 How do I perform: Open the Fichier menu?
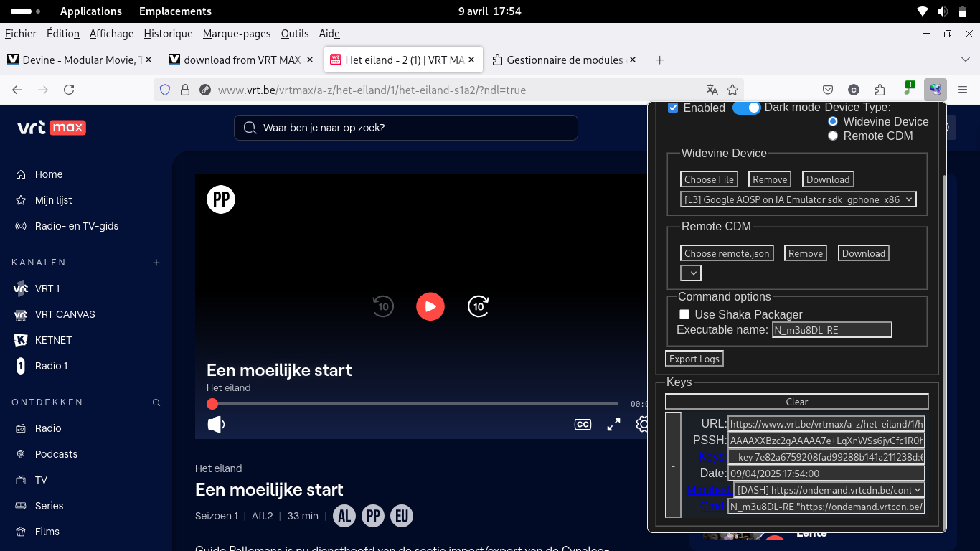pos(21,34)
